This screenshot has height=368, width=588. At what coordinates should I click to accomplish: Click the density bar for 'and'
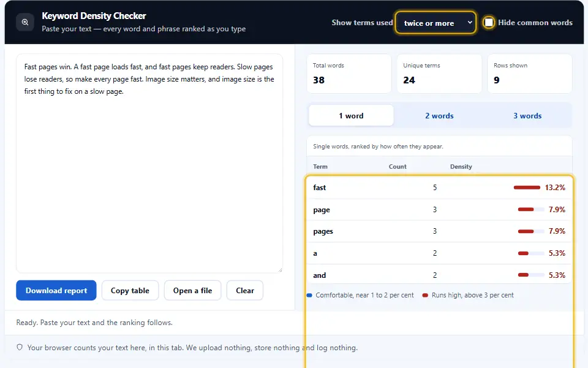(x=530, y=275)
